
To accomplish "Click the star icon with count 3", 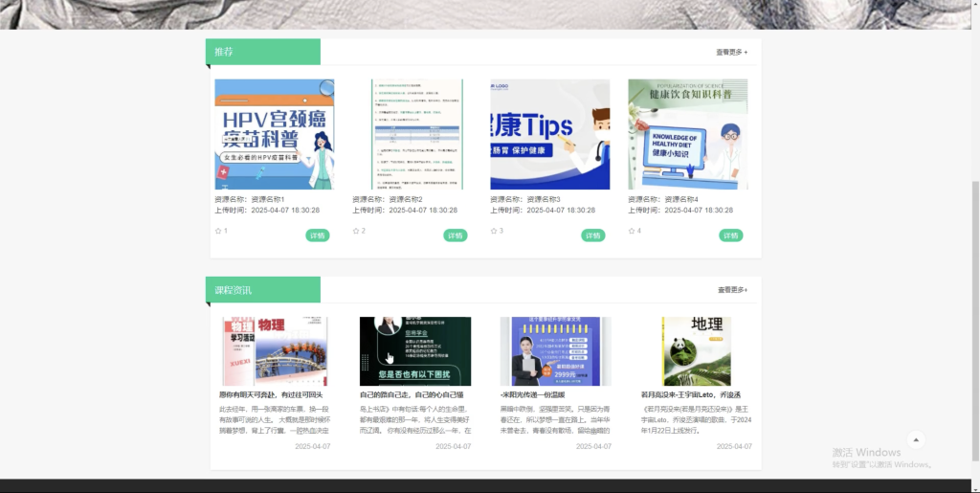I will tap(494, 231).
